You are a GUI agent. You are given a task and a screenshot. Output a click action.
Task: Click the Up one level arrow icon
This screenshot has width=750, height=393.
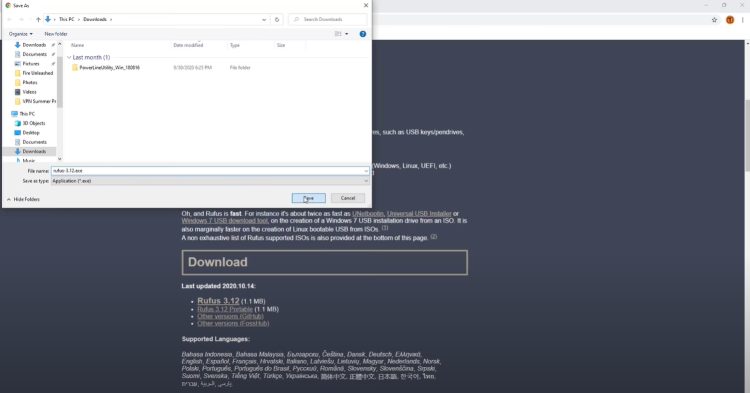38,20
